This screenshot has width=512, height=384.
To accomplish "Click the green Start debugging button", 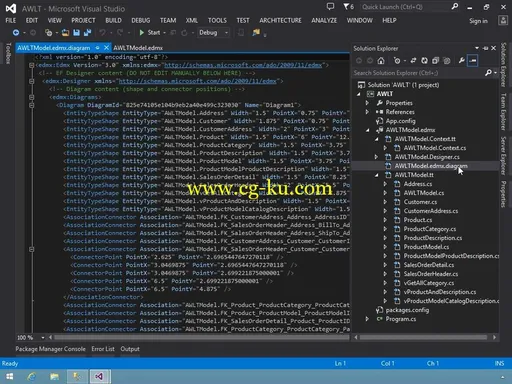I will (149, 33).
